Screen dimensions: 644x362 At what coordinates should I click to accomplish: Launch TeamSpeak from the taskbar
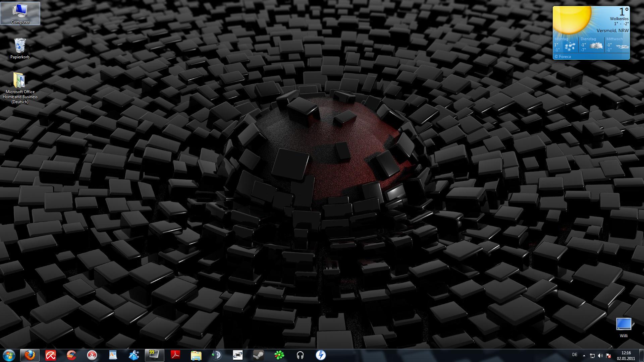(217, 355)
